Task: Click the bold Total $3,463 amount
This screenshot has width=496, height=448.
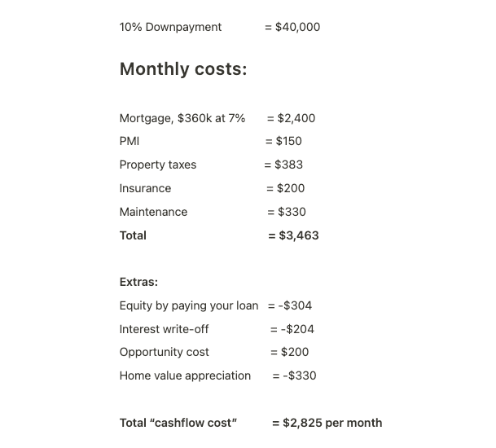Action: point(299,235)
